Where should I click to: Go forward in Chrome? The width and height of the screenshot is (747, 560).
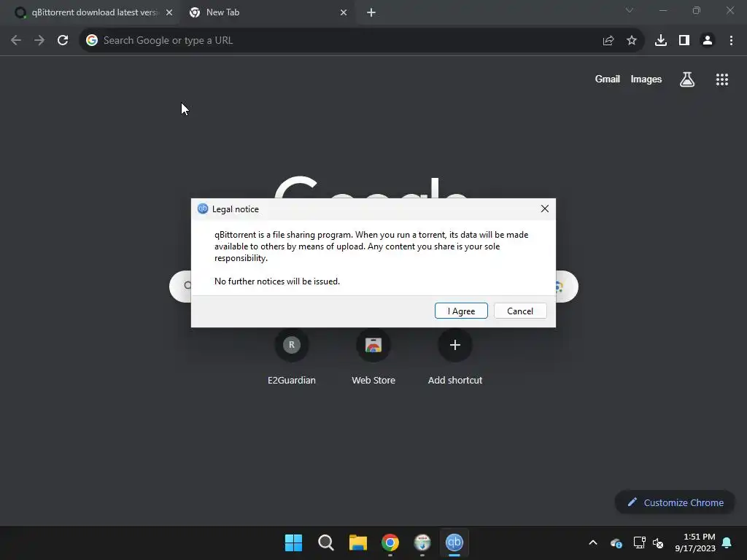click(x=39, y=41)
